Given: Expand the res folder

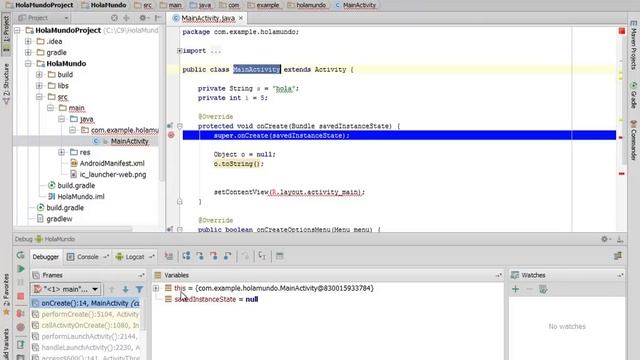Looking at the screenshot, I should pyautogui.click(x=61, y=152).
